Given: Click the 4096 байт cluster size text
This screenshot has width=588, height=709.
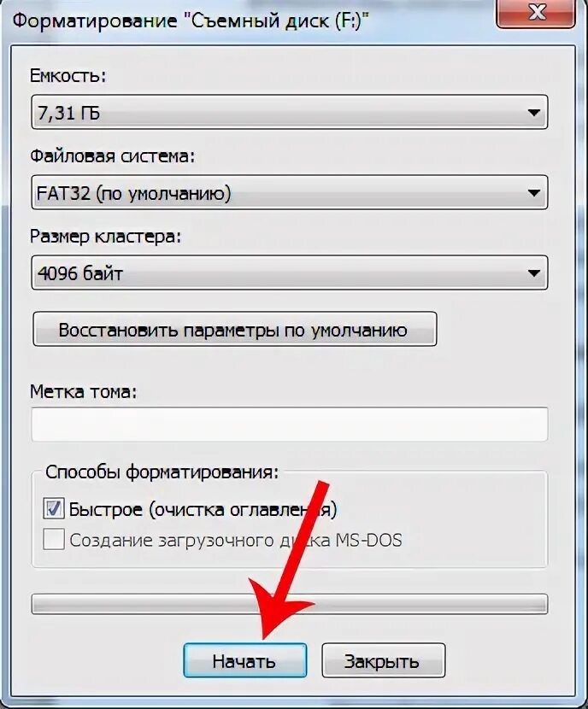Looking at the screenshot, I should click(x=80, y=273).
